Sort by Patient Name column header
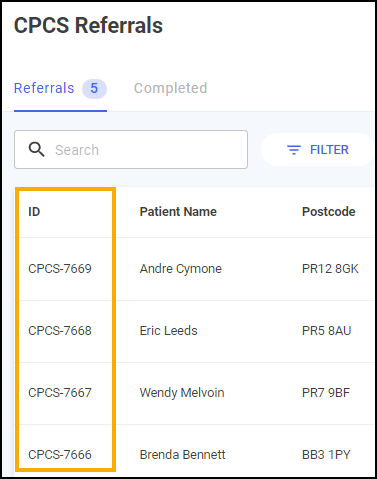Image resolution: width=377 pixels, height=479 pixels. point(178,212)
